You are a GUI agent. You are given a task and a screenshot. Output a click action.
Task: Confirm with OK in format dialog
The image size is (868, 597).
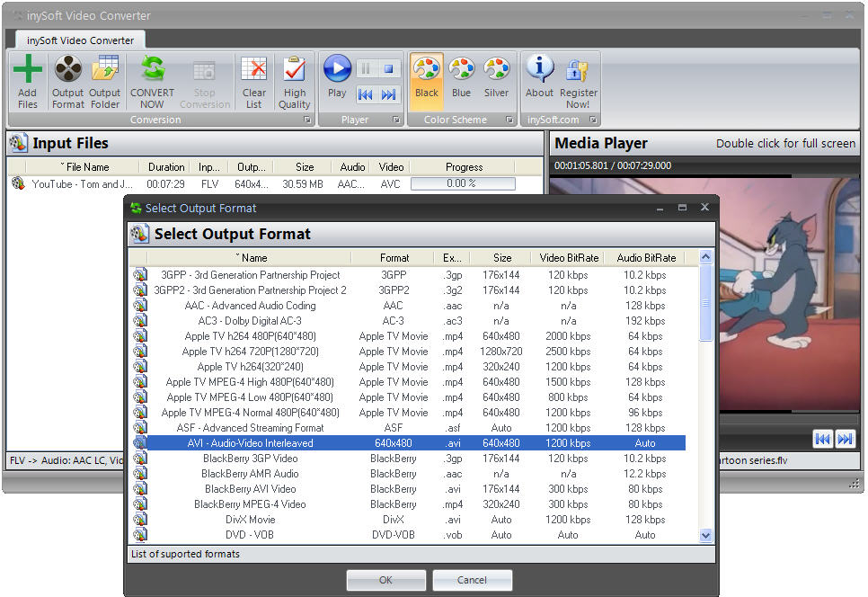point(385,580)
